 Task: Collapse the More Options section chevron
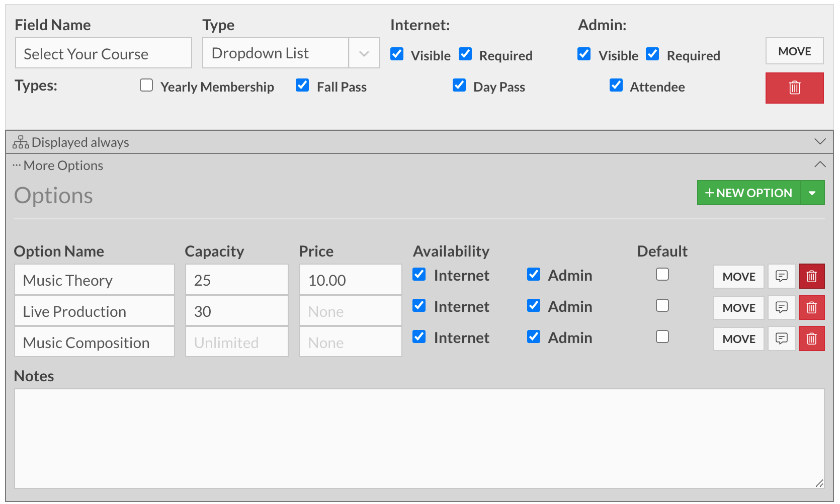(x=820, y=164)
